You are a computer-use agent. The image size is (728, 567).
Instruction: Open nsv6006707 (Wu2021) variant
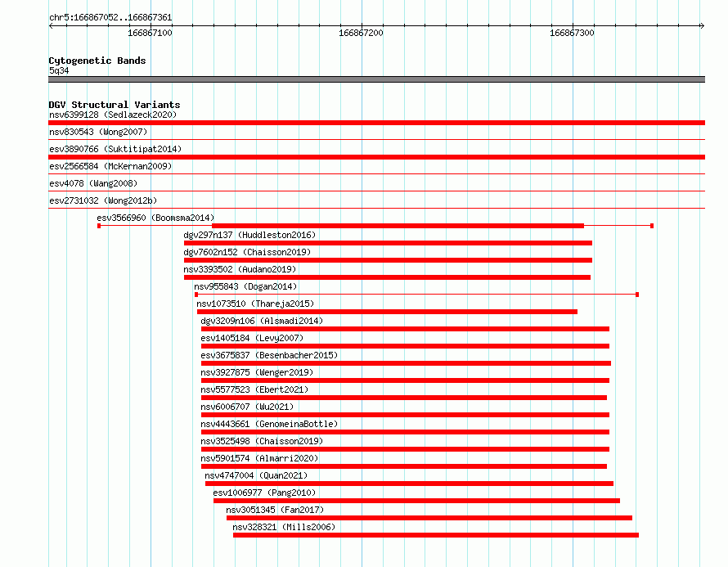click(247, 407)
